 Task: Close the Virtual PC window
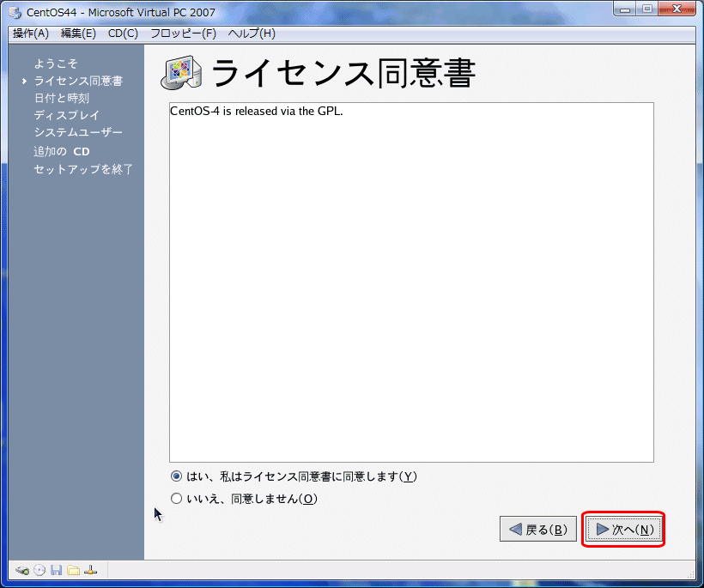[677, 9]
